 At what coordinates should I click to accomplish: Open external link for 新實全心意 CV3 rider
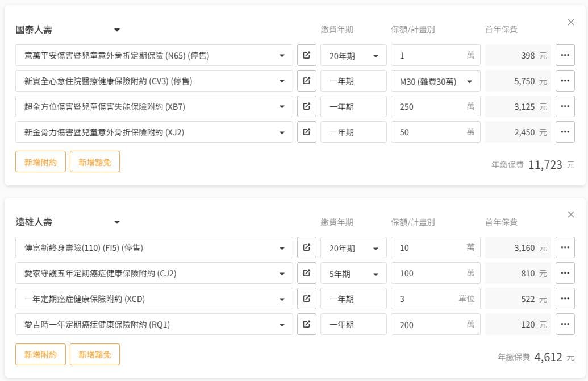[x=306, y=81]
